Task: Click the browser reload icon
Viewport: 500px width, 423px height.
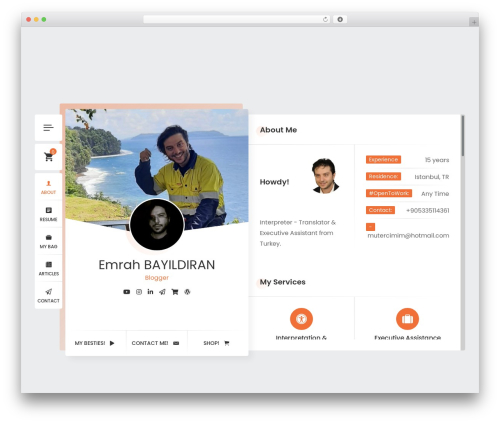Action: coord(325,19)
